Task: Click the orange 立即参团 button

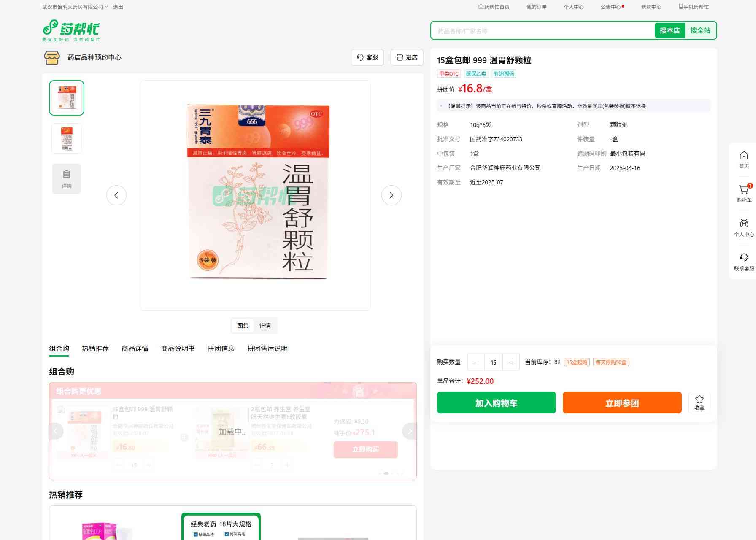Action: tap(622, 402)
